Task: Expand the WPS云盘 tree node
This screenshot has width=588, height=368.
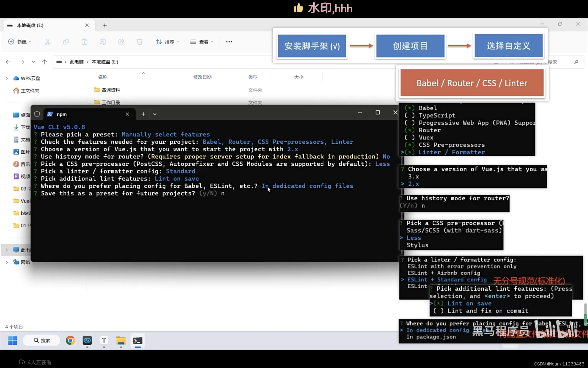Action: coord(7,78)
